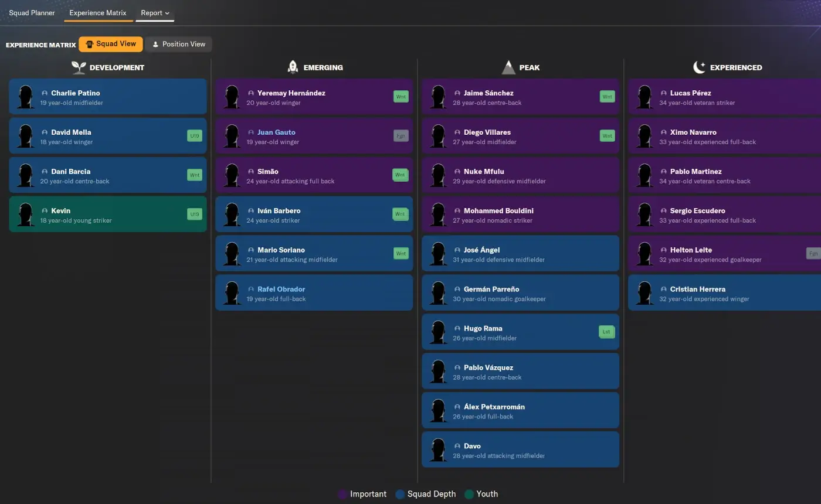The image size is (821, 504).
Task: Click the '24 year-old attacking full back' text
Action: (x=290, y=182)
